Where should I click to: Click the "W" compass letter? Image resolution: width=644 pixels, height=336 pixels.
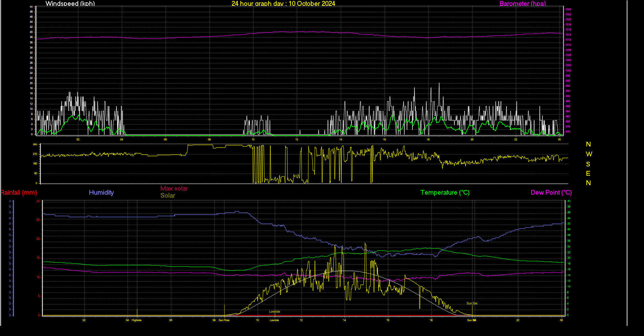click(x=589, y=154)
